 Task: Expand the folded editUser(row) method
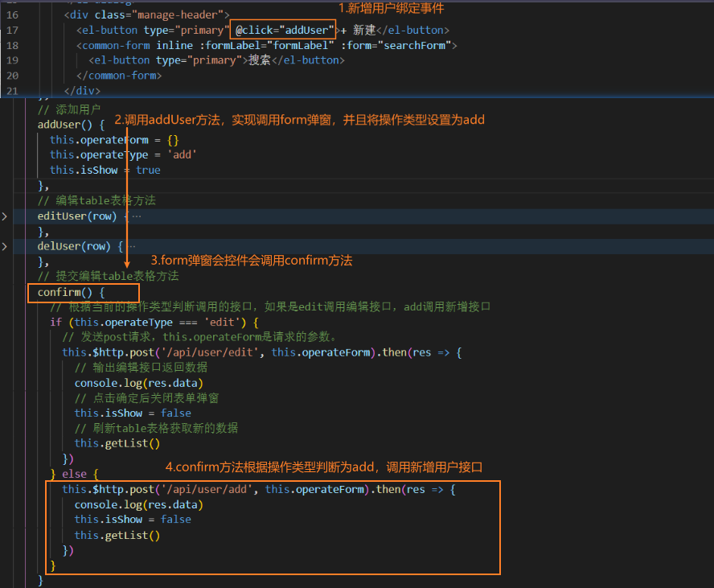(x=5, y=216)
